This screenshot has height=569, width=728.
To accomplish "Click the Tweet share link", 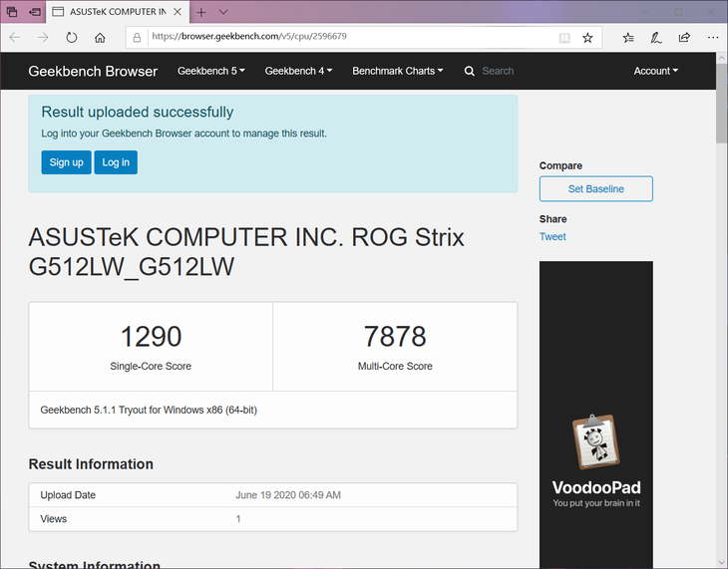I will pyautogui.click(x=552, y=237).
